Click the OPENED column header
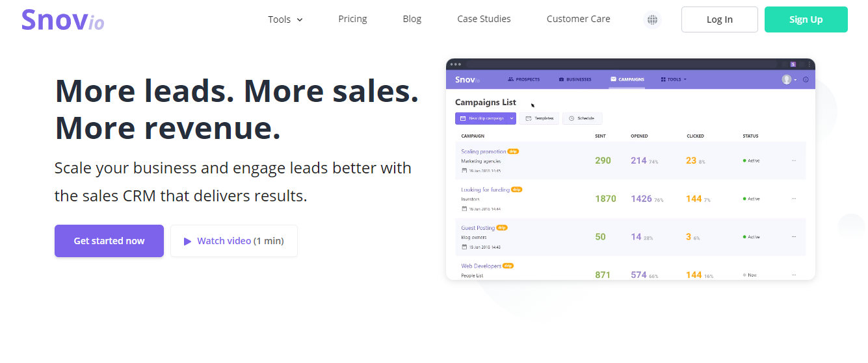Image resolution: width=868 pixels, height=363 pixels. point(639,136)
